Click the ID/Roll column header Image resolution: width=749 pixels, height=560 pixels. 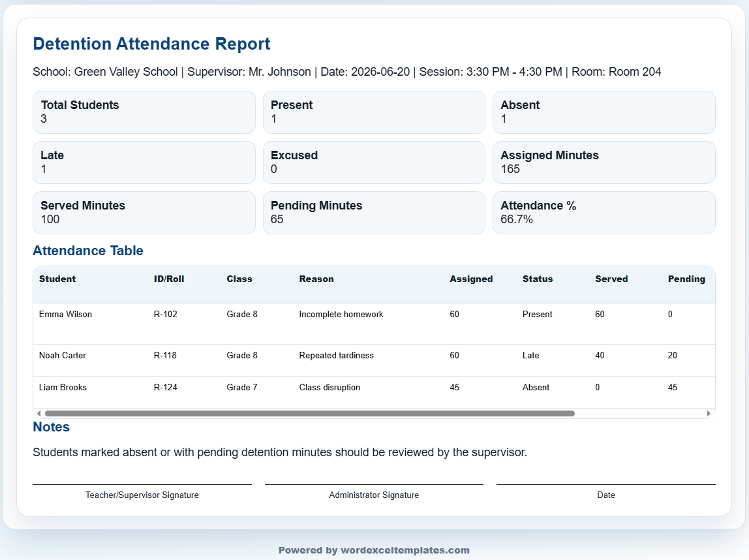pyautogui.click(x=169, y=279)
